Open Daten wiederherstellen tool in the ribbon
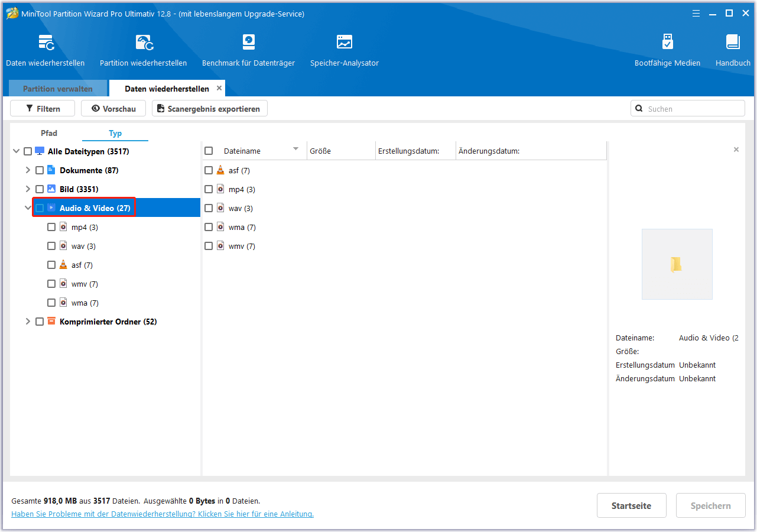 (x=46, y=50)
